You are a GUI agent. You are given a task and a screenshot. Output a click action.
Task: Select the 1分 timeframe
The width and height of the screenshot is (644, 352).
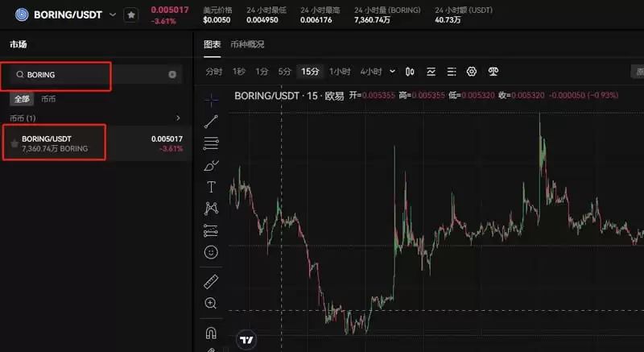tap(262, 72)
